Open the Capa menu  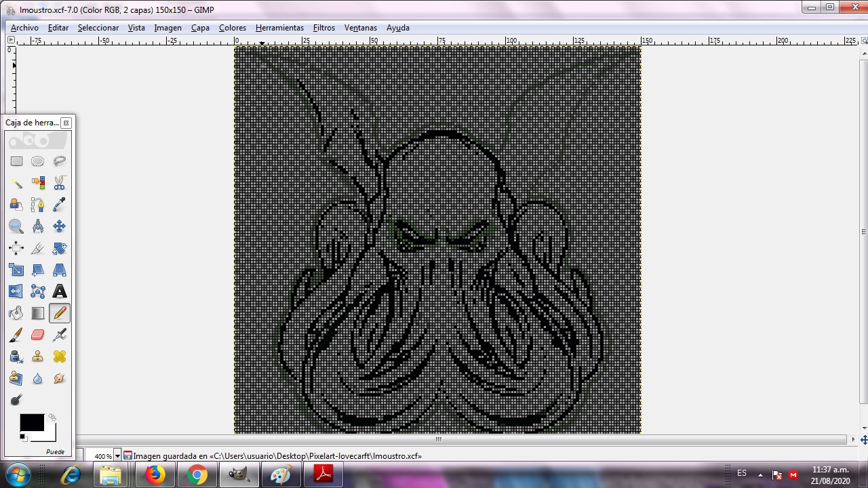(200, 28)
